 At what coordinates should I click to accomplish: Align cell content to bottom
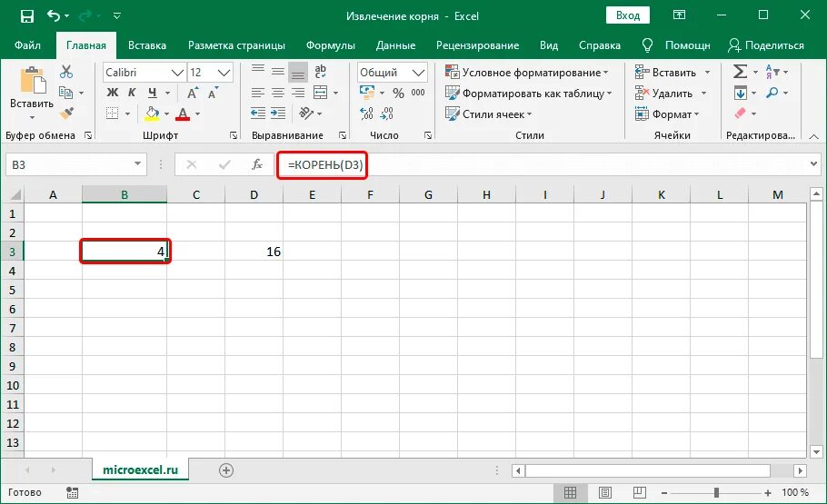tap(298, 73)
